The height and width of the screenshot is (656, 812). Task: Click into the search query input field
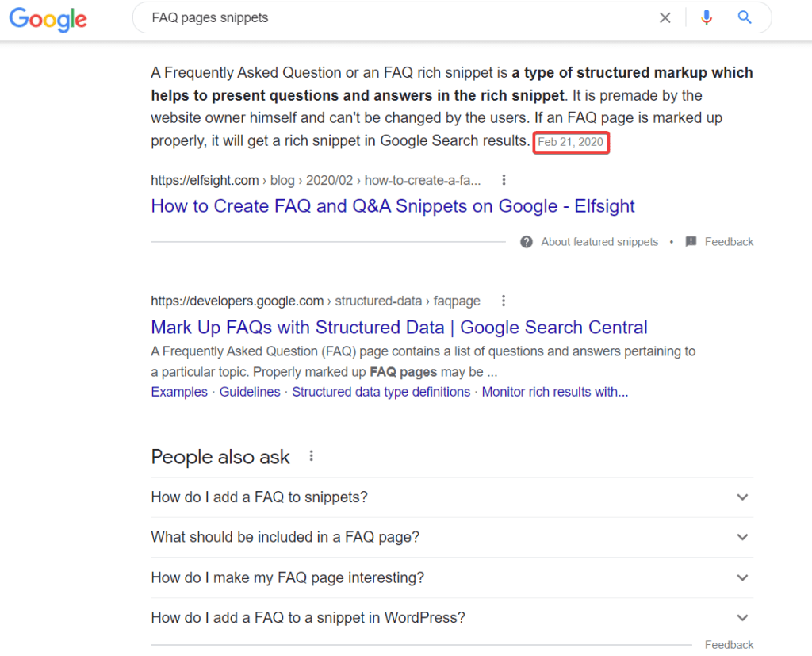coord(396,18)
